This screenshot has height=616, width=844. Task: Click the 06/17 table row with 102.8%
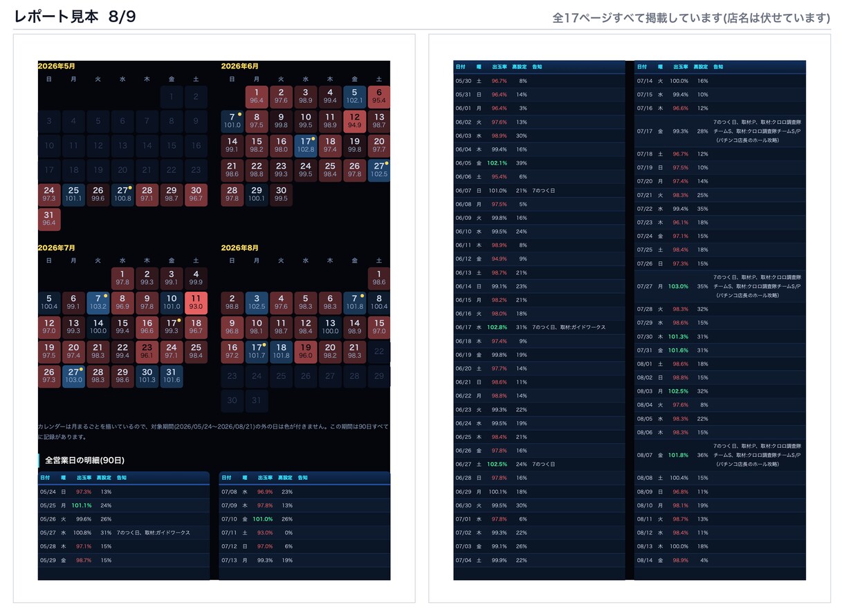[x=540, y=327]
